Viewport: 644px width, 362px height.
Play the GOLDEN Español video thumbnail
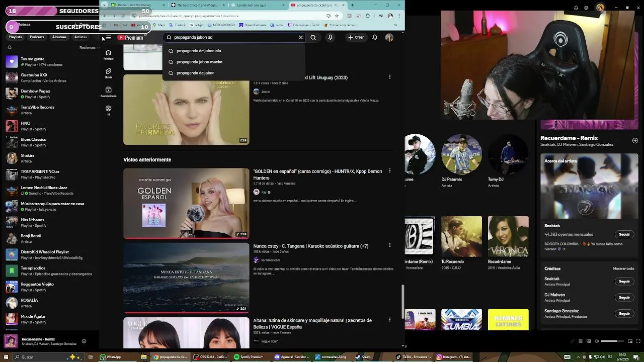(x=186, y=203)
